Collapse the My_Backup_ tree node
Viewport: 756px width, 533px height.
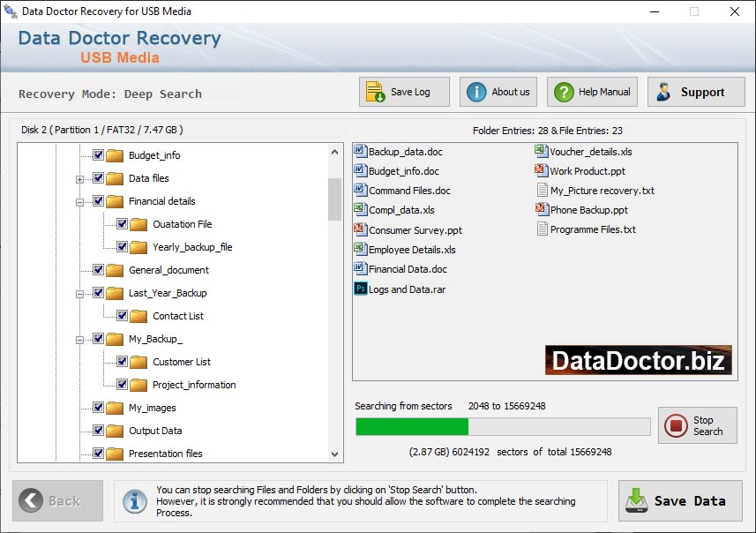pyautogui.click(x=80, y=340)
